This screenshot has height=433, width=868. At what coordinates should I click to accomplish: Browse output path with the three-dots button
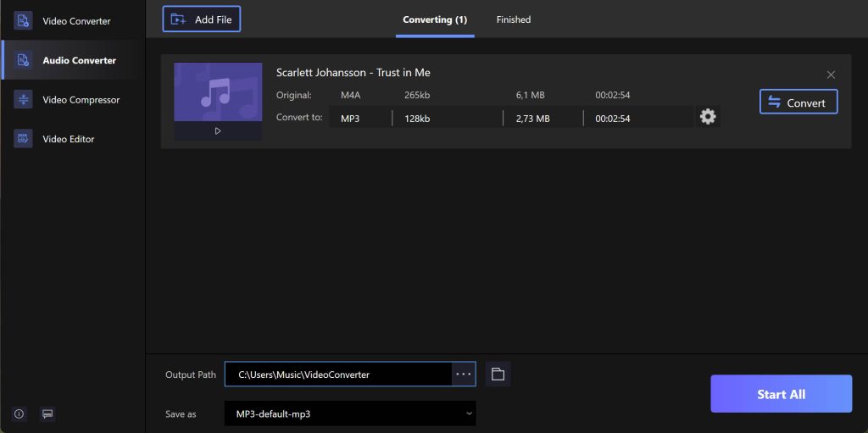pos(464,375)
